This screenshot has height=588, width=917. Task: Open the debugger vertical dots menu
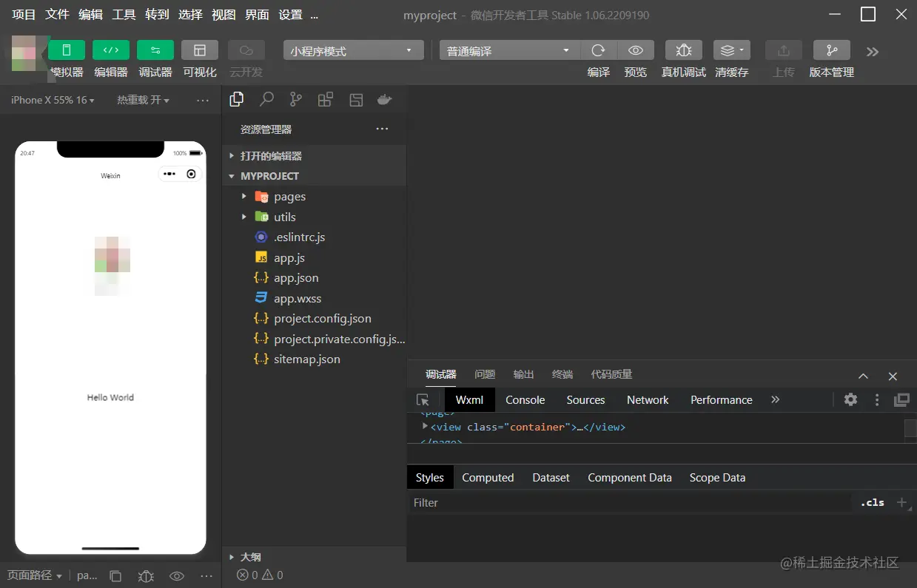(x=877, y=399)
